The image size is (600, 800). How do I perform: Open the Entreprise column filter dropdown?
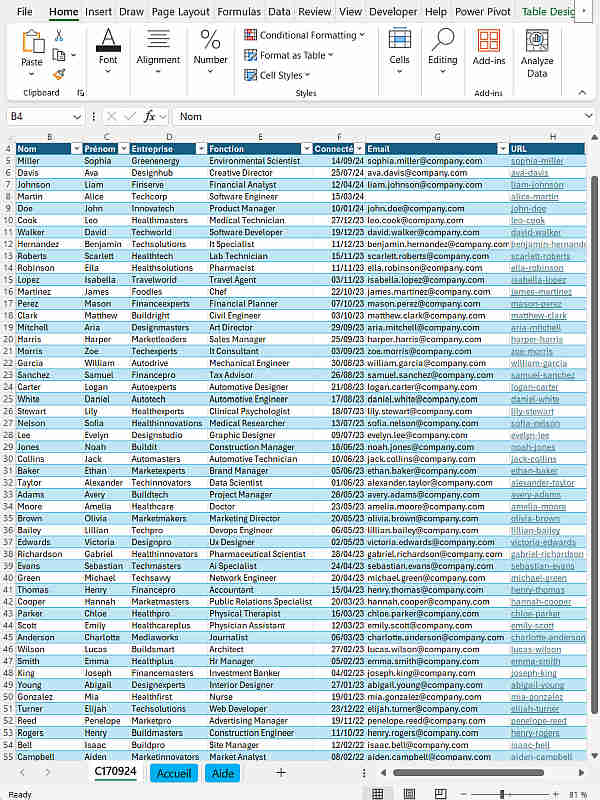pyautogui.click(x=199, y=149)
